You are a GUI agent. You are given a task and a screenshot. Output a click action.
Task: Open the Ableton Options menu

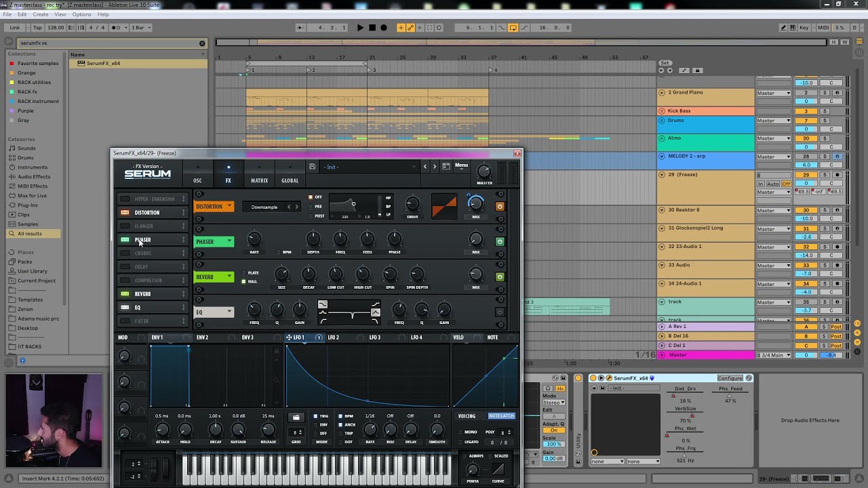[81, 14]
